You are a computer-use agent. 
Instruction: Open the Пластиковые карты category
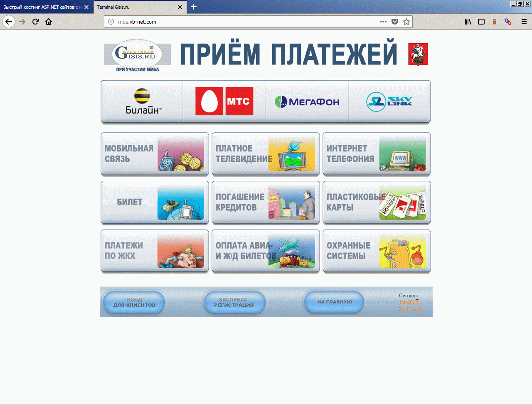click(x=377, y=202)
